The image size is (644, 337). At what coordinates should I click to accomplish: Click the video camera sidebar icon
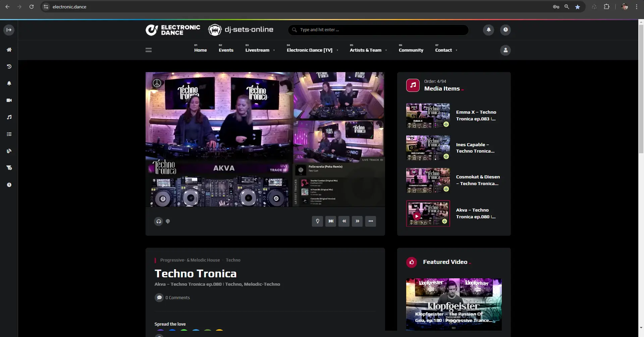[x=9, y=100]
